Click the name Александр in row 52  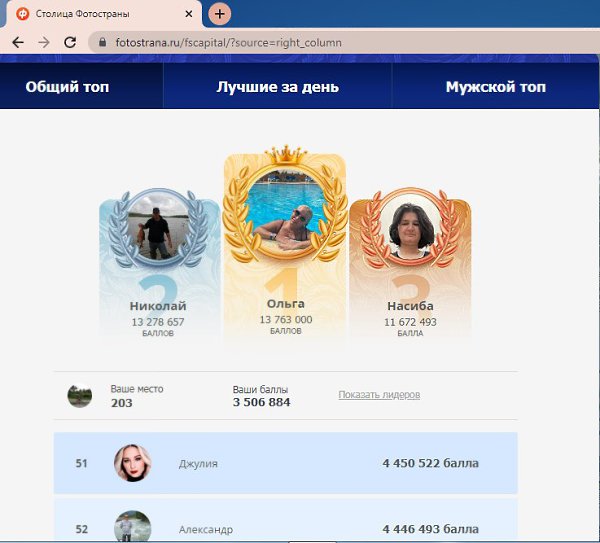(x=205, y=529)
